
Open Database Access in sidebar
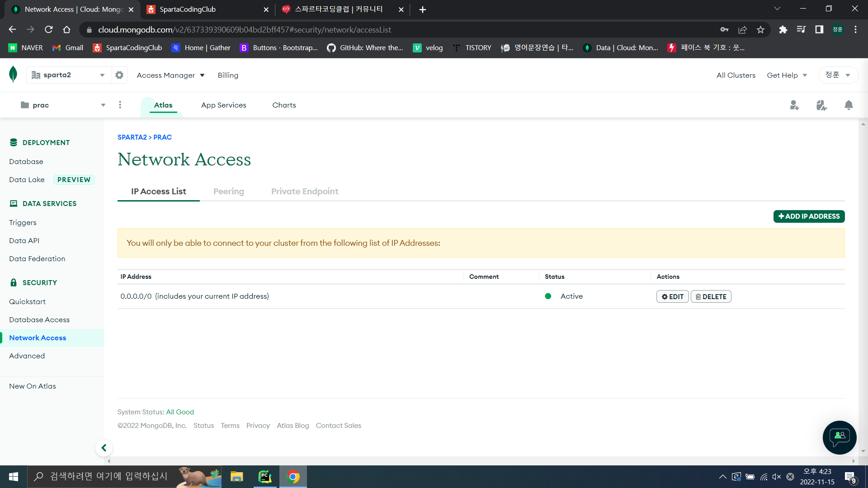[39, 320]
